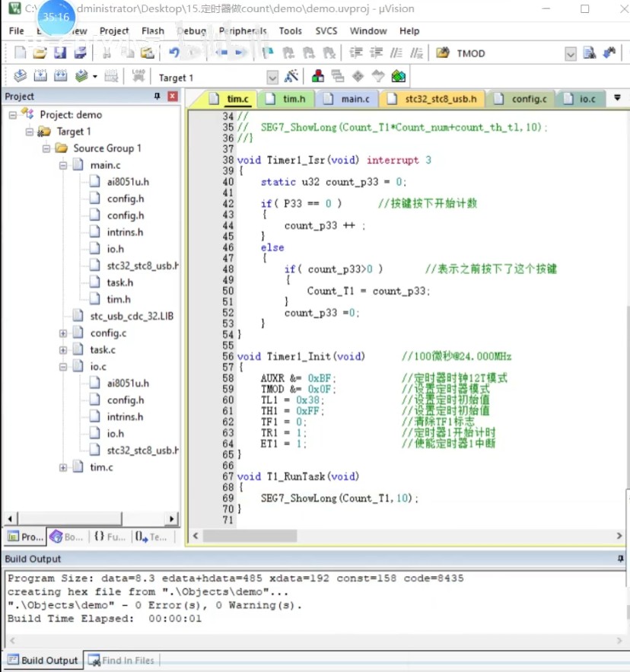The height and width of the screenshot is (672, 630).
Task: Toggle pin on Build Output panel
Action: [x=620, y=559]
